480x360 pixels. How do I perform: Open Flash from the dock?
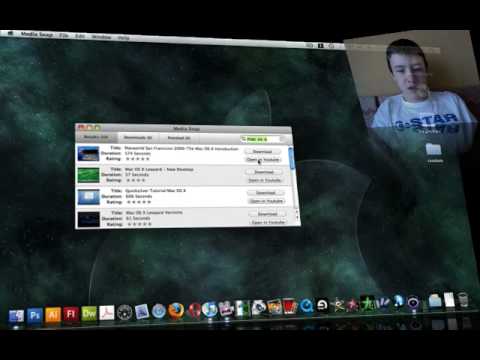71,314
